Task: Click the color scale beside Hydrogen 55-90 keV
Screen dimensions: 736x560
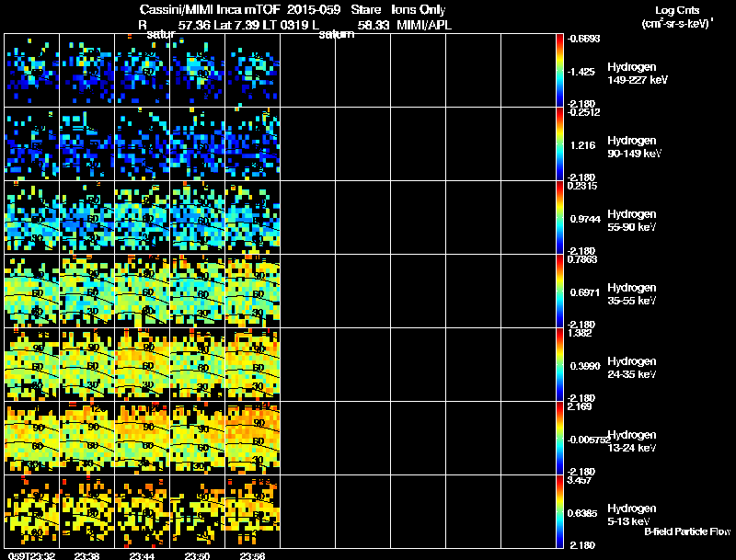Action: (560, 218)
